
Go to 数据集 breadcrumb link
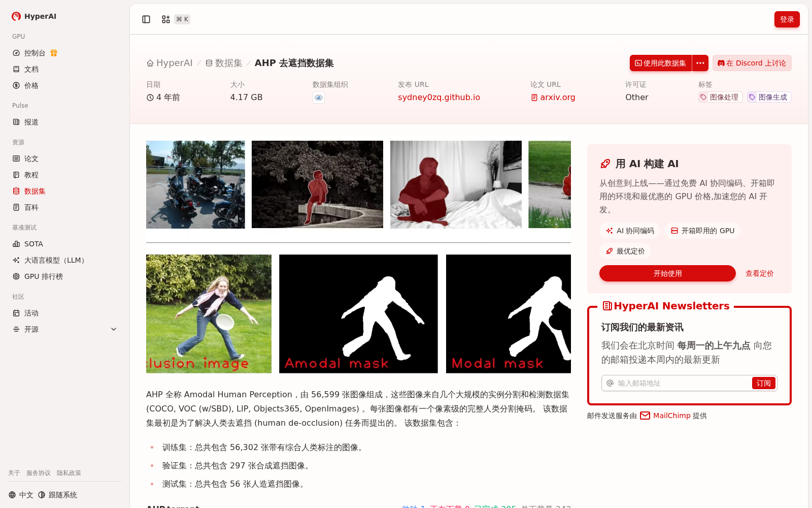pos(224,63)
